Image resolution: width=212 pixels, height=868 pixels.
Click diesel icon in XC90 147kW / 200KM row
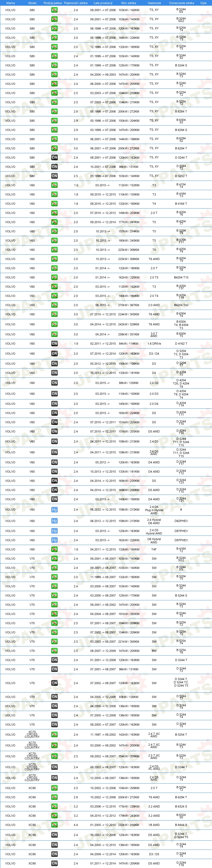click(x=54, y=863)
